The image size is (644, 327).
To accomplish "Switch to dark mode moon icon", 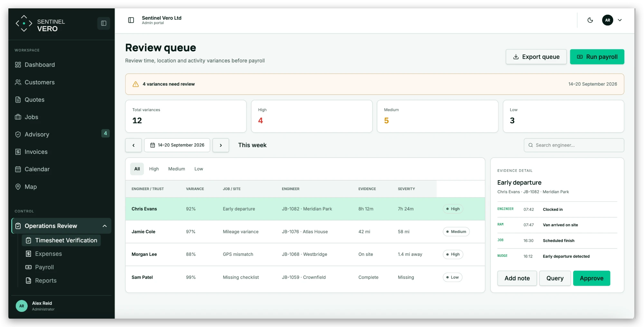I will pyautogui.click(x=590, y=20).
